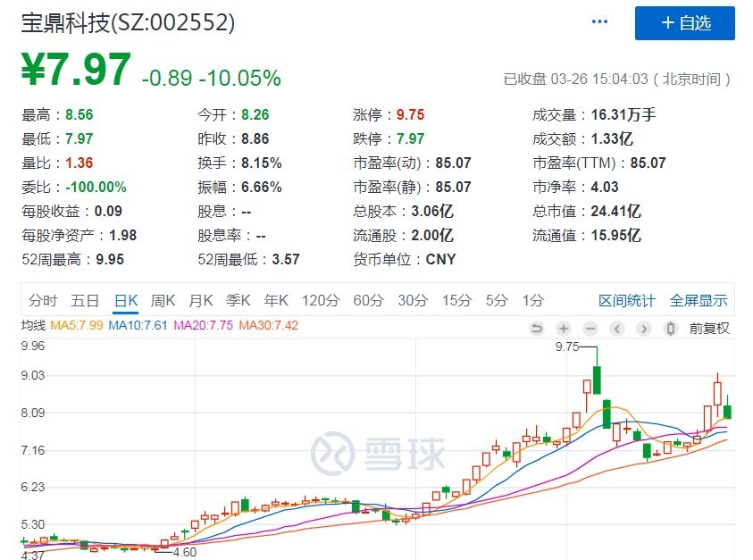Open 区间统计 range statistics

click(x=627, y=301)
